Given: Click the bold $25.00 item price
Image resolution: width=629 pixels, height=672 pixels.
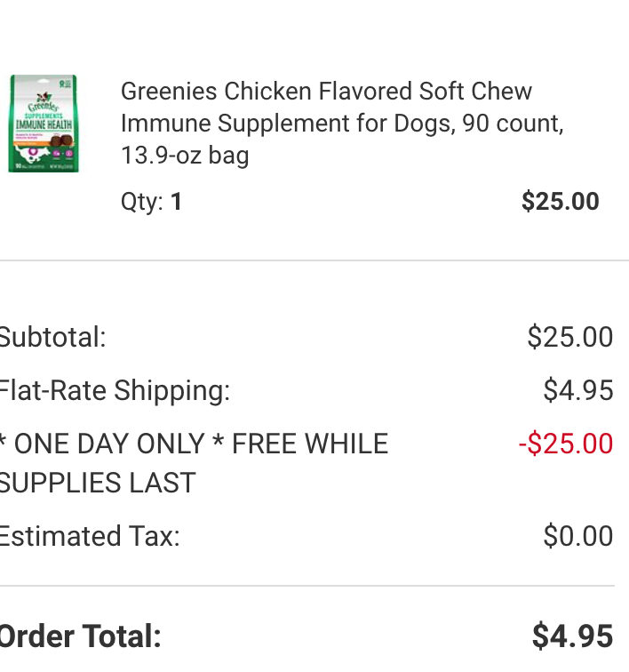Looking at the screenshot, I should [x=560, y=202].
